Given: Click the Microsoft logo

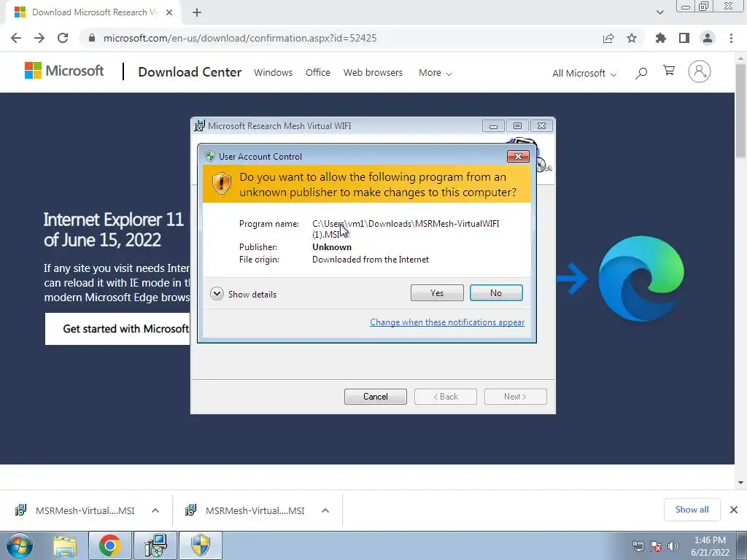Looking at the screenshot, I should [x=64, y=71].
